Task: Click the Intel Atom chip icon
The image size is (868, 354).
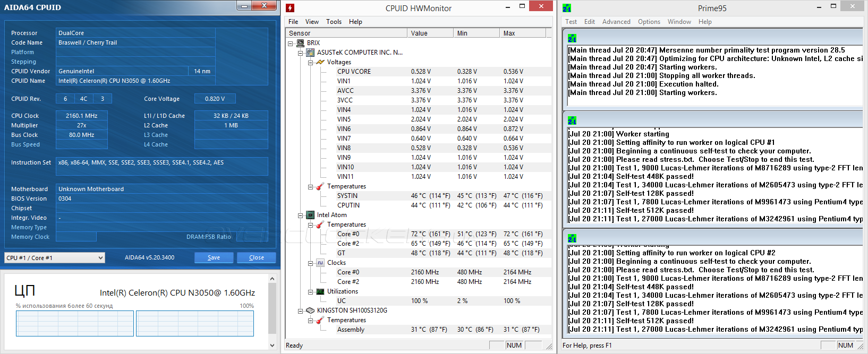Action: click(x=310, y=215)
